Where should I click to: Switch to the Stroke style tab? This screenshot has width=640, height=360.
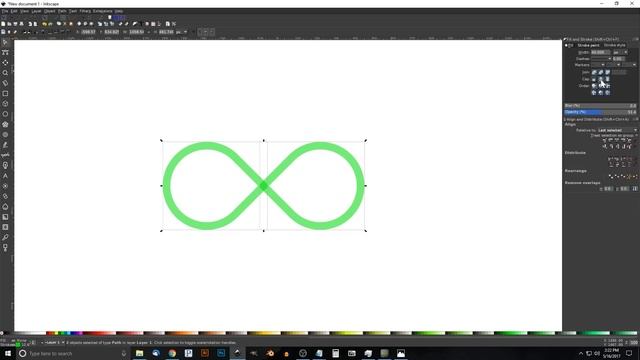(614, 45)
